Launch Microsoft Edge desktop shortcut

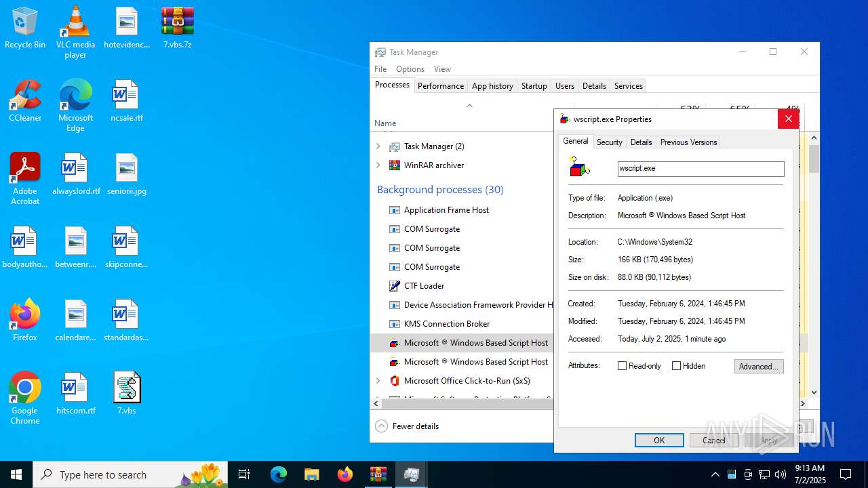coord(75,106)
